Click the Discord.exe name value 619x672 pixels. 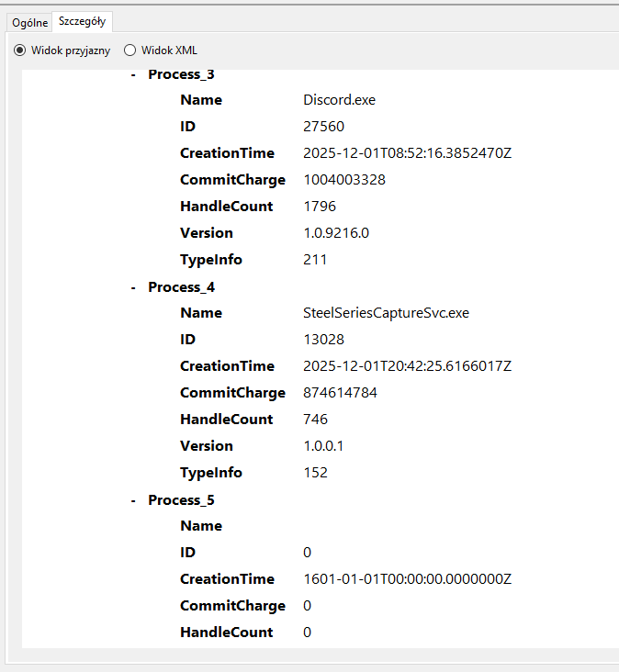339,100
